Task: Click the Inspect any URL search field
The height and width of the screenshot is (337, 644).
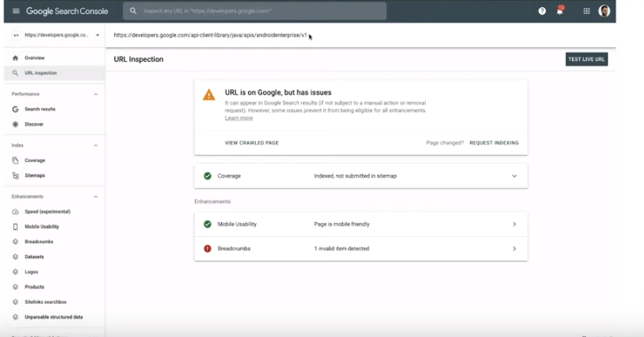Action: coord(254,11)
